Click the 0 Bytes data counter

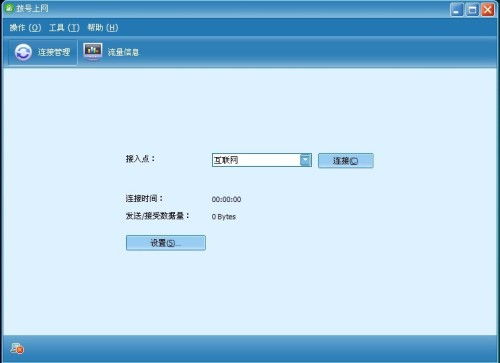(224, 217)
